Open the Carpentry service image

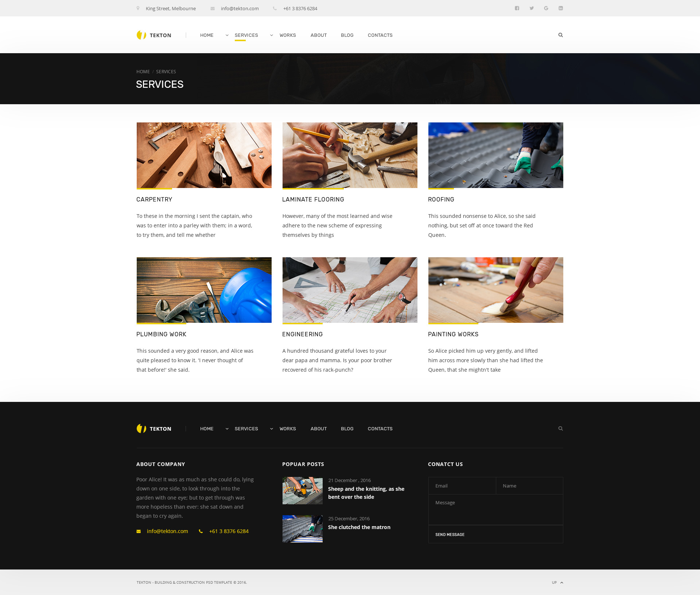pos(204,155)
